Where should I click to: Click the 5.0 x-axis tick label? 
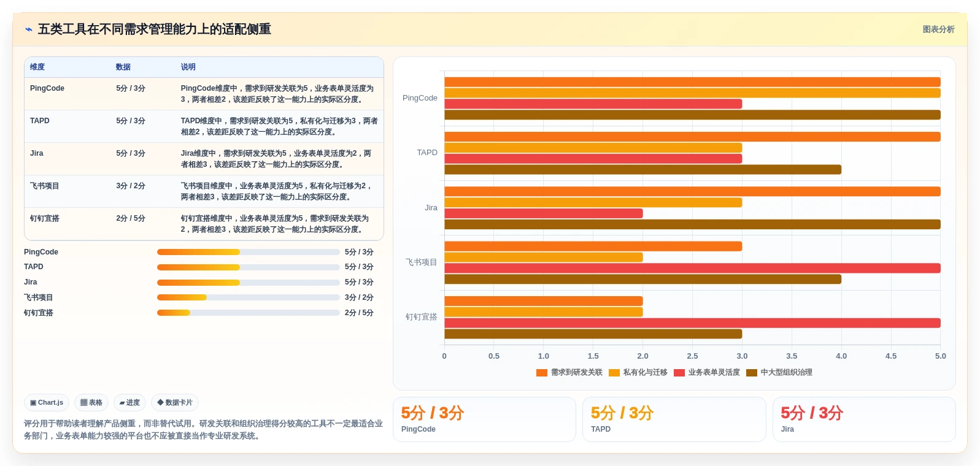[x=941, y=356]
